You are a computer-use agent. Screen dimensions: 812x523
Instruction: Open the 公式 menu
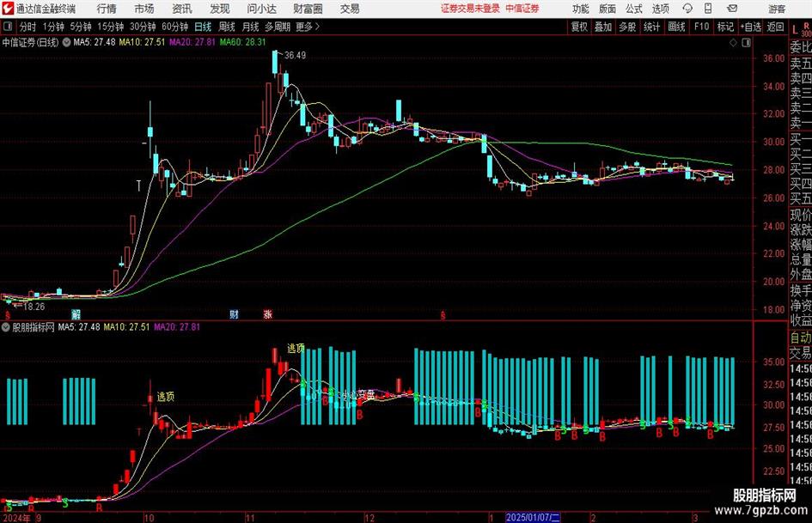(633, 9)
